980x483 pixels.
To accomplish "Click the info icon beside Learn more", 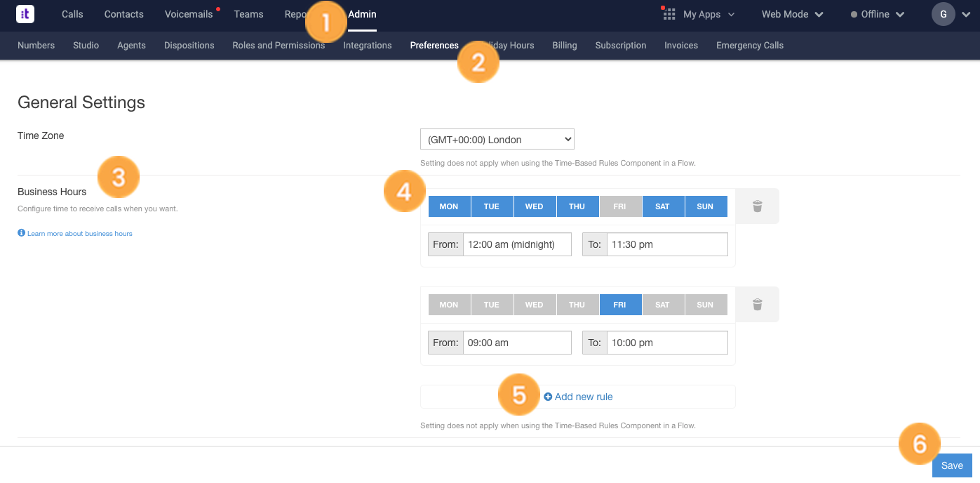I will [21, 233].
